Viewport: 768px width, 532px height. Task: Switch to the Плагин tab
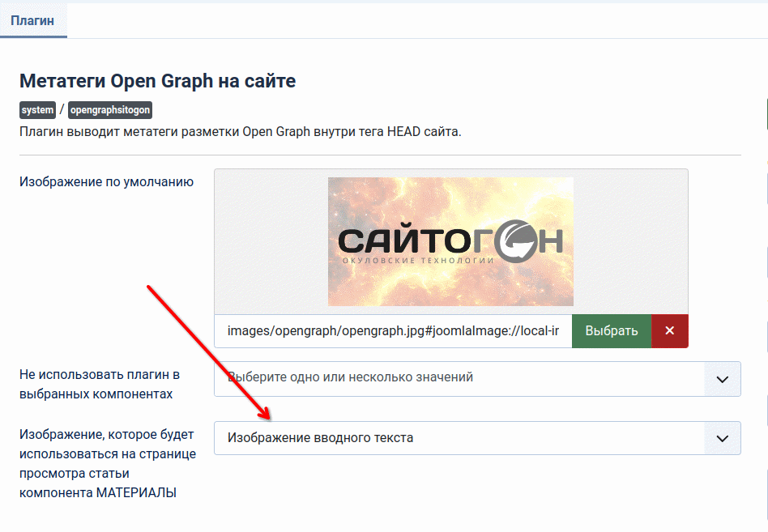32,20
